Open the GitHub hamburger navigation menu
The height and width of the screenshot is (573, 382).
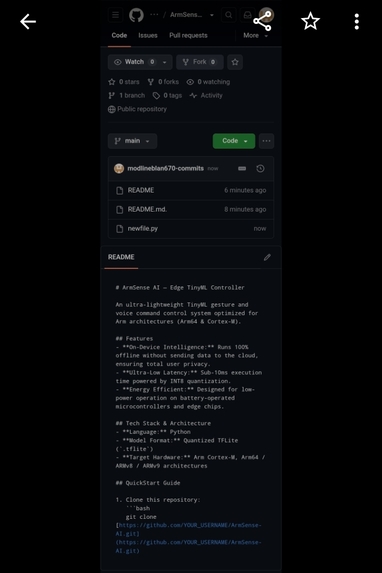point(115,15)
